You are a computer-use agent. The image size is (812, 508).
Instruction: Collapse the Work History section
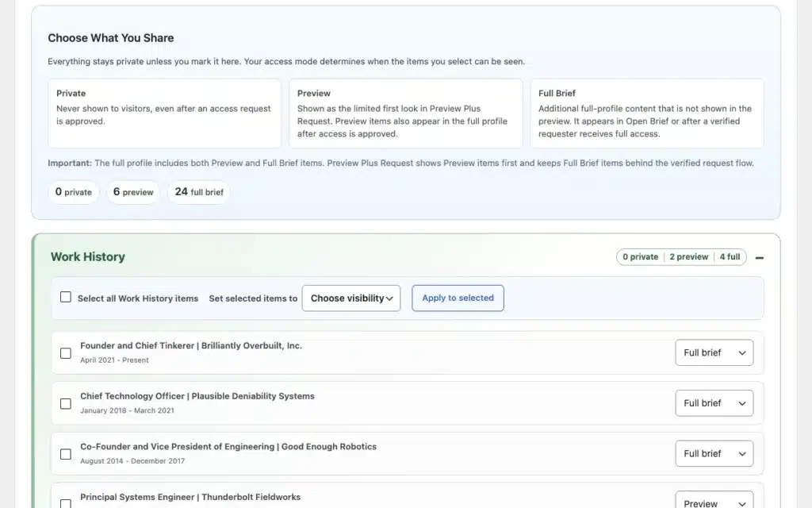(x=759, y=258)
